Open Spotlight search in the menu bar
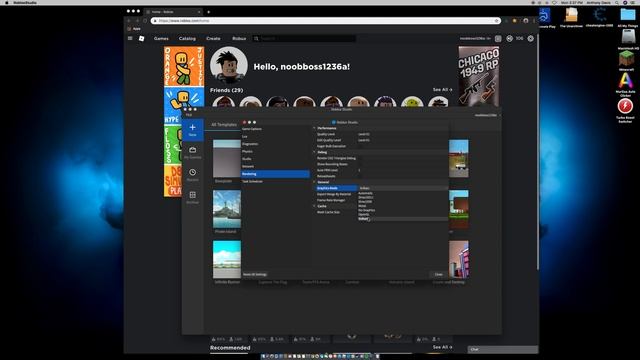 617,2
